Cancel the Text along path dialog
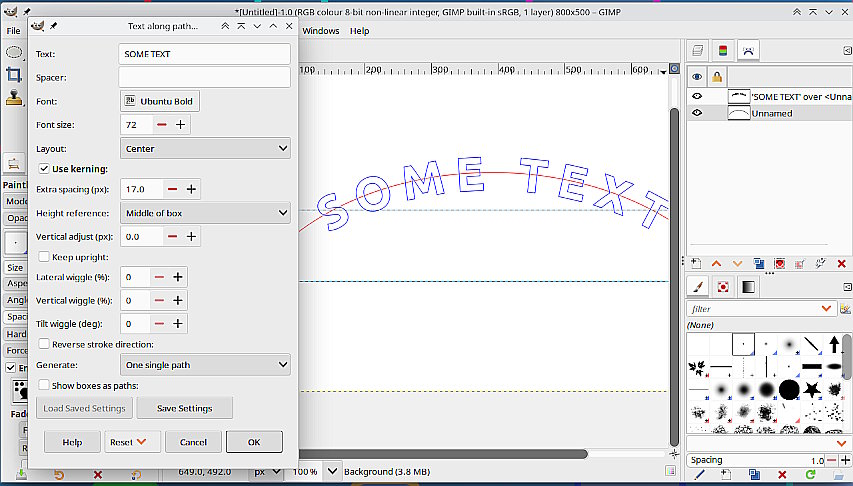The width and height of the screenshot is (853, 486). click(193, 442)
